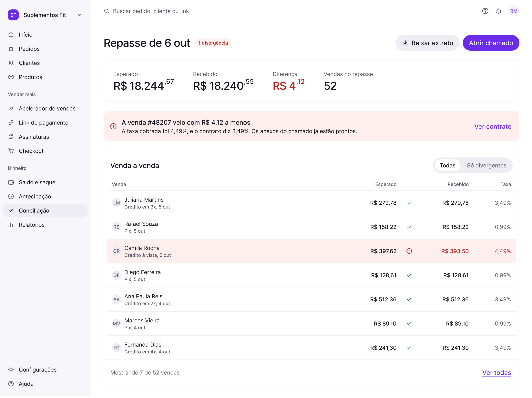
Task: Click the RM user avatar
Action: (514, 11)
